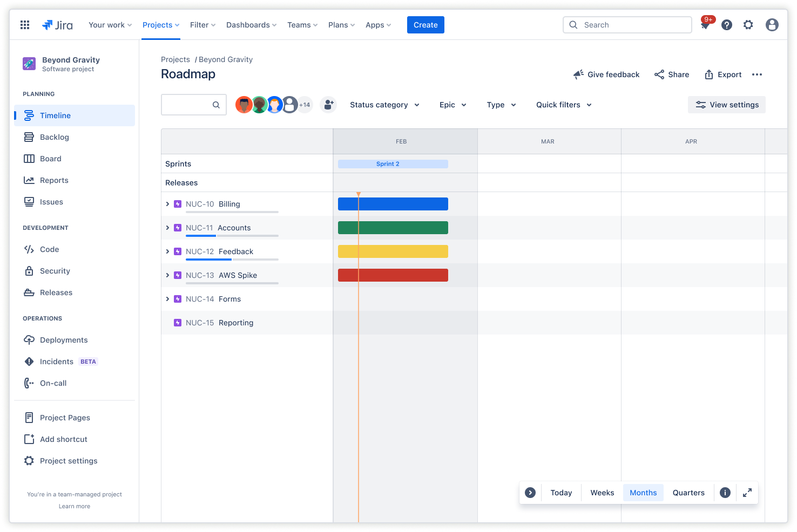Click the Board icon in sidebar
Screen dimensions: 797x532
point(29,158)
